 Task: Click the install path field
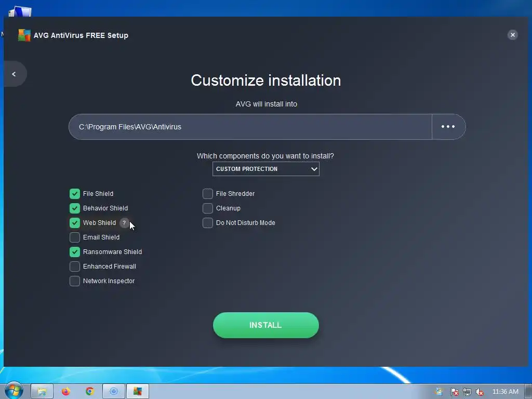point(250,127)
